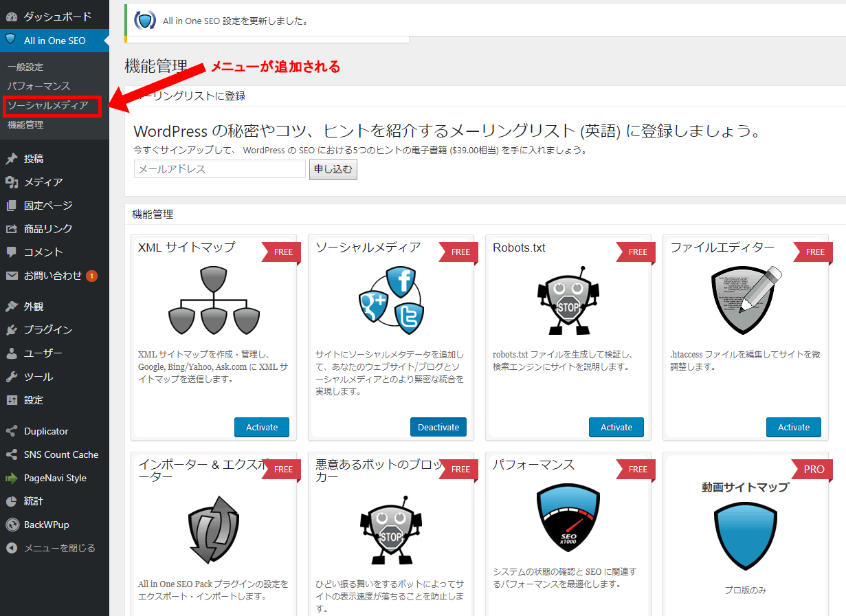Activate the XML サイトマップ feature

[262, 427]
